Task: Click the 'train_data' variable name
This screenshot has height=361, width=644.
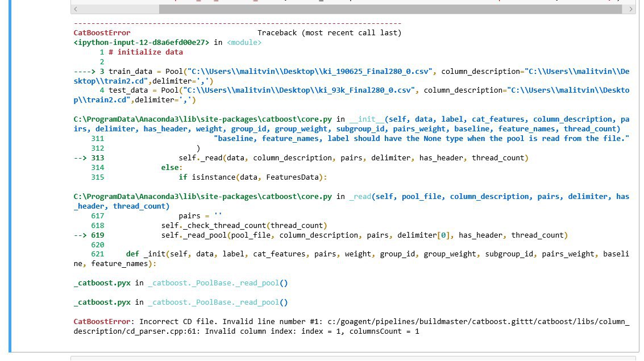Action: (x=130, y=72)
